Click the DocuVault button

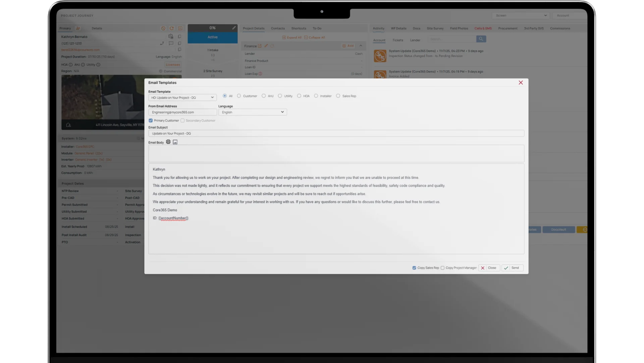pos(558,230)
